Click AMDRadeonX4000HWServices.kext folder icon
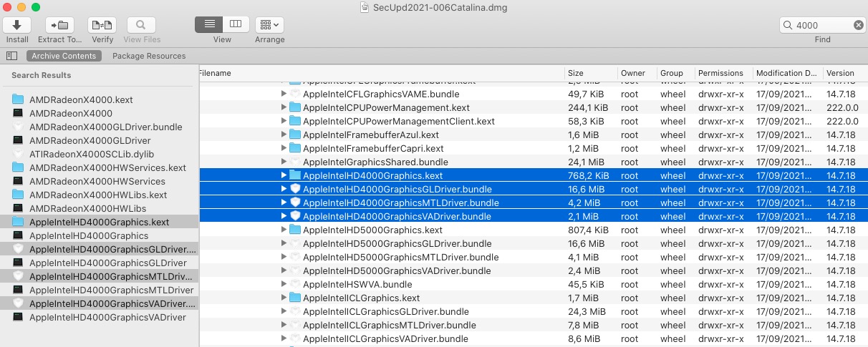Screen dimensions: 868x347 coord(18,167)
